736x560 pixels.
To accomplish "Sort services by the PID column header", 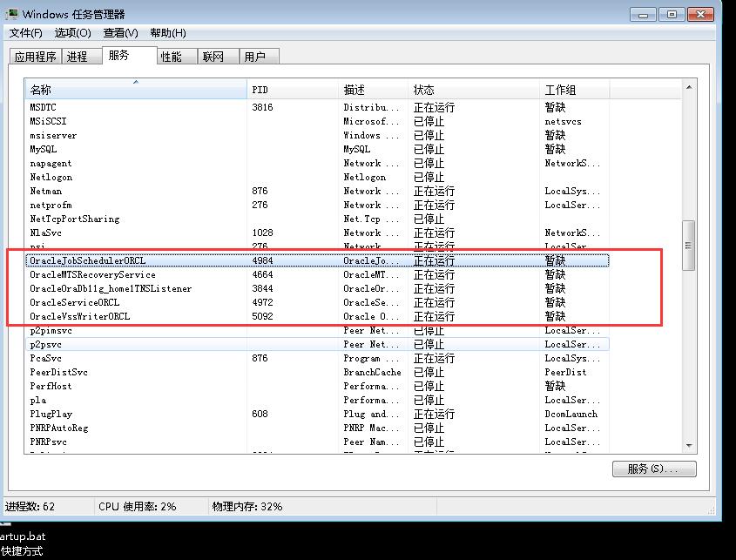I will coord(293,89).
